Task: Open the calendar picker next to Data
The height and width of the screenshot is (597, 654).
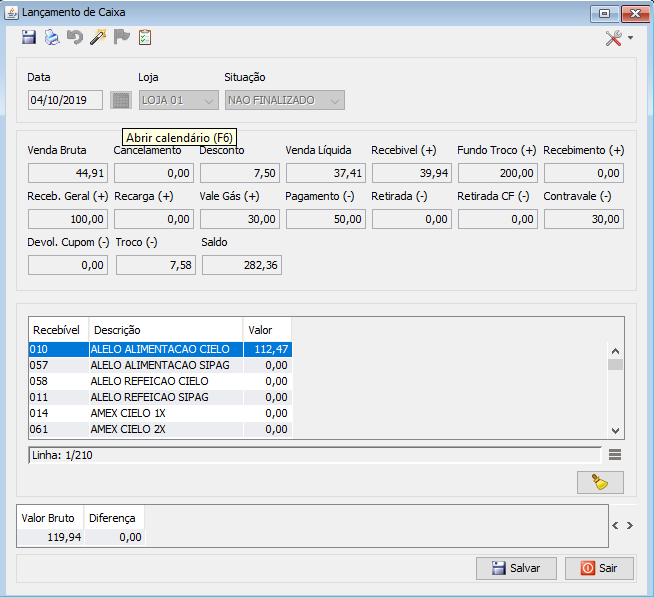Action: pyautogui.click(x=120, y=100)
